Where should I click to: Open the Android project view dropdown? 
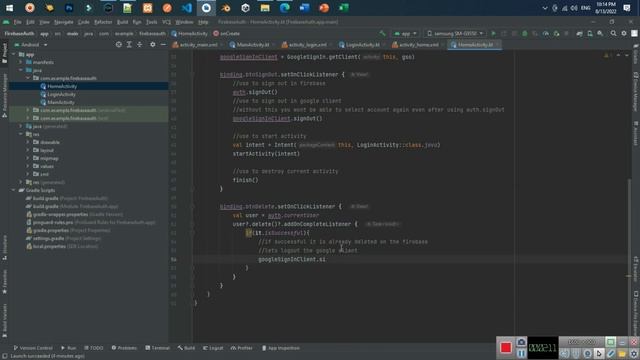[x=31, y=44]
